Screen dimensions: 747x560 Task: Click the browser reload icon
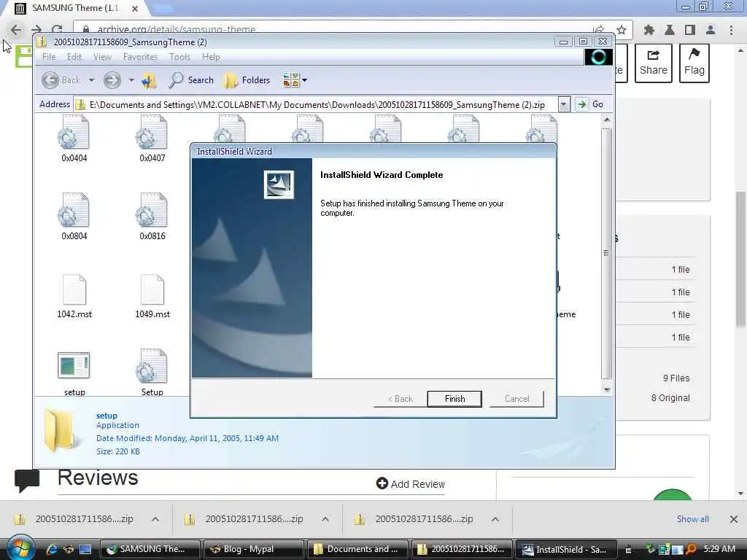pyautogui.click(x=57, y=29)
